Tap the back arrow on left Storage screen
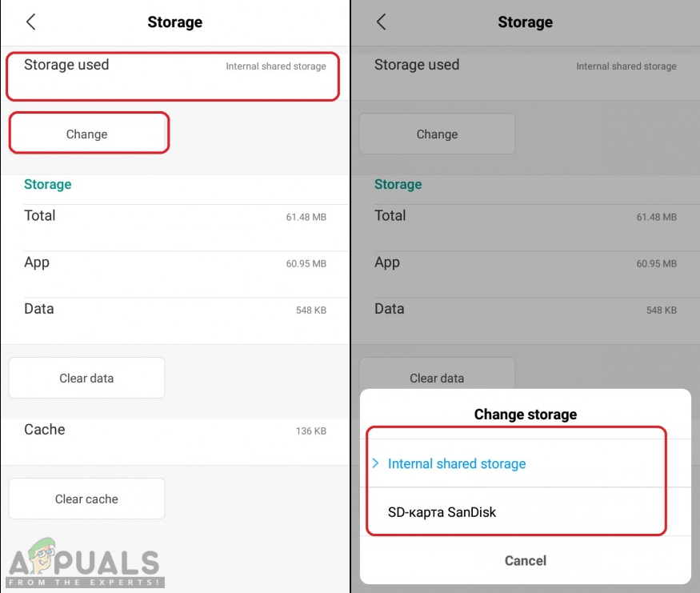Image resolution: width=700 pixels, height=593 pixels. [x=31, y=22]
